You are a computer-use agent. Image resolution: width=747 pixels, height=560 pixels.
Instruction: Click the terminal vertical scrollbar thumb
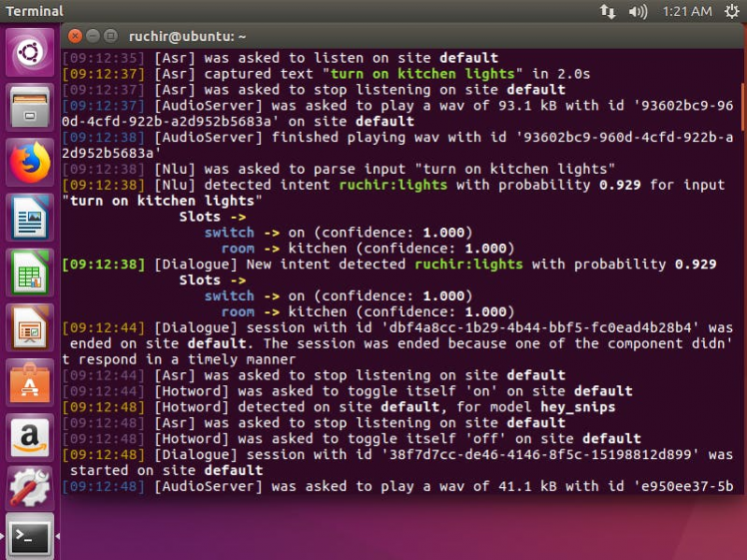coord(743,107)
